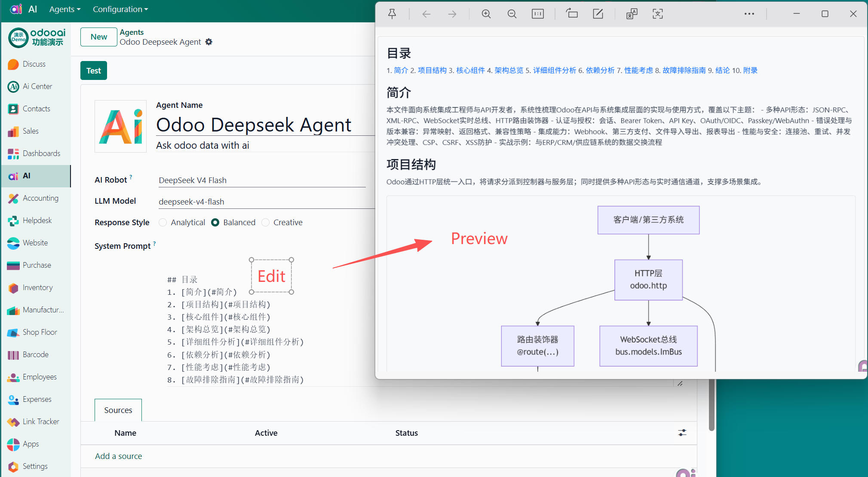The image size is (868, 477).
Task: Follow the 架构总览 link in preview
Action: click(x=509, y=70)
